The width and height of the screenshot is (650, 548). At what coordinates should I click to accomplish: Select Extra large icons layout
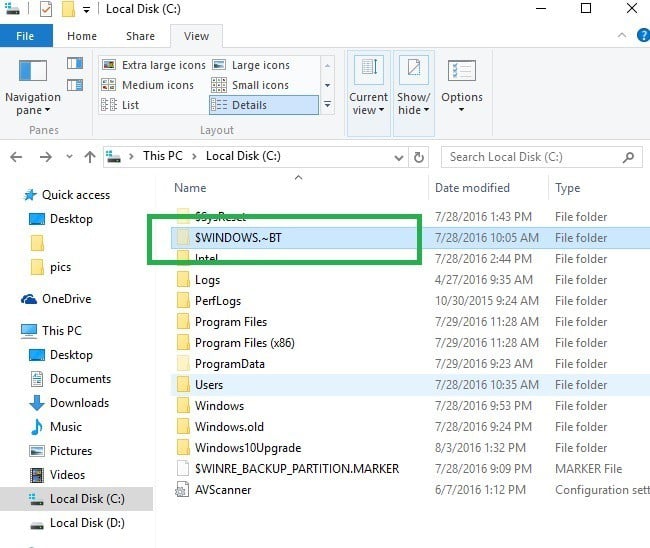[154, 65]
